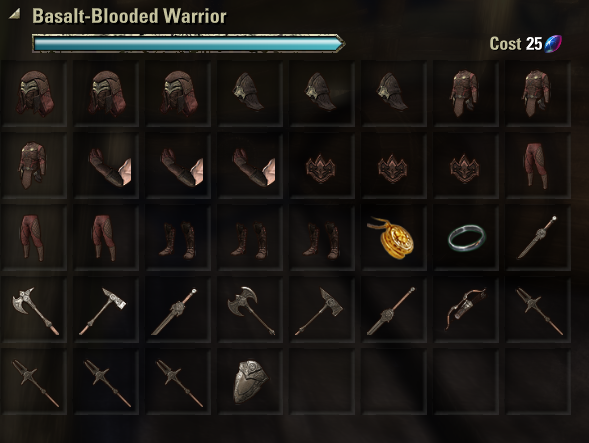Select the one-handed hammer icon
589x443 pixels.
(x=106, y=310)
